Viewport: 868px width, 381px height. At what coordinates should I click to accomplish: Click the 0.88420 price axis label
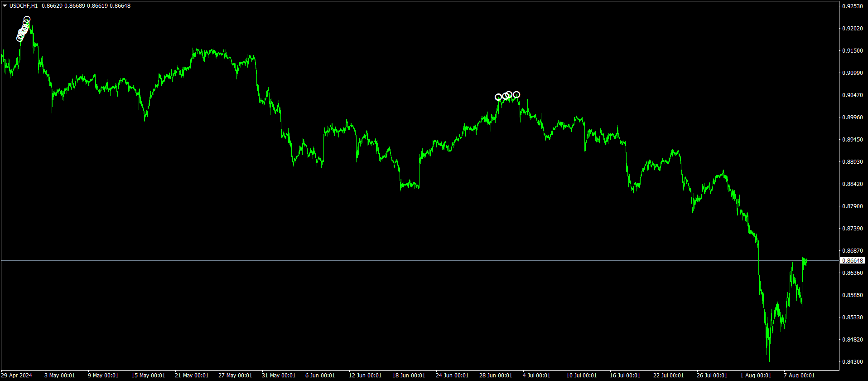point(852,184)
